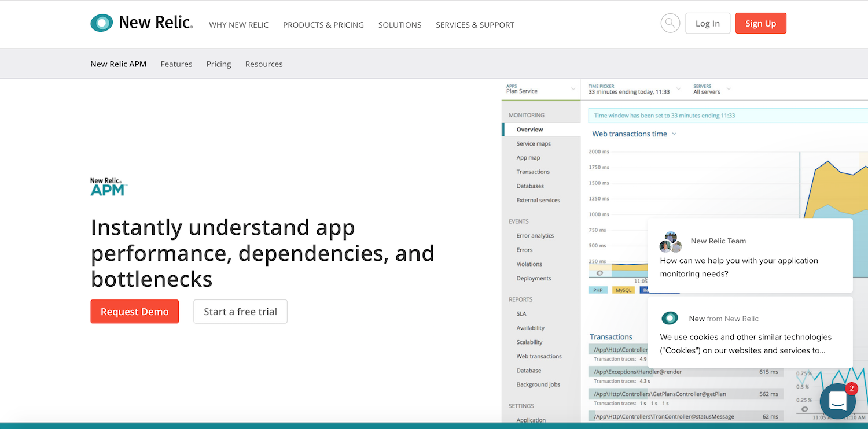Click the PHP legend swatch
This screenshot has width=868, height=429.
click(x=598, y=290)
